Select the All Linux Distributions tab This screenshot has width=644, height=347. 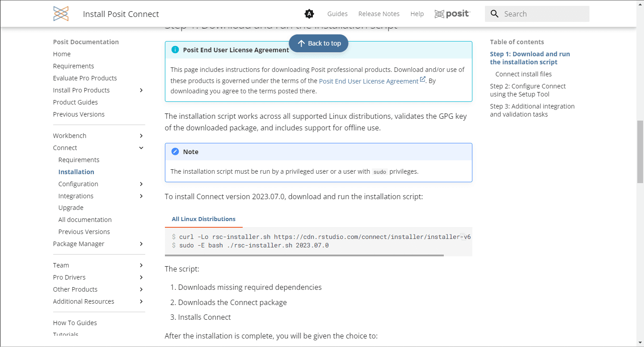(203, 219)
